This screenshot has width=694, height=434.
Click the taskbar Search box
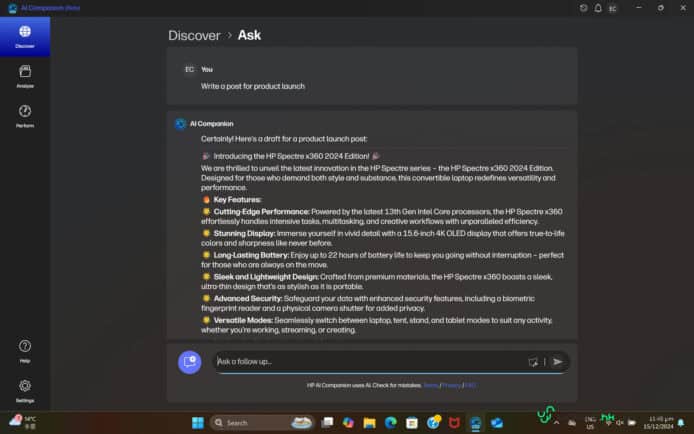[262, 423]
